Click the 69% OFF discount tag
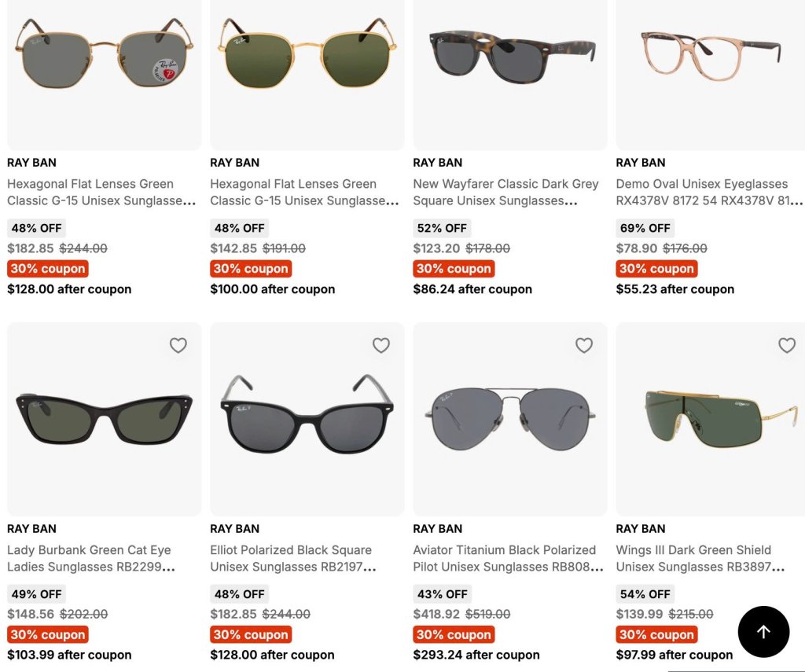Viewport: 805px width, 672px height. [x=645, y=228]
